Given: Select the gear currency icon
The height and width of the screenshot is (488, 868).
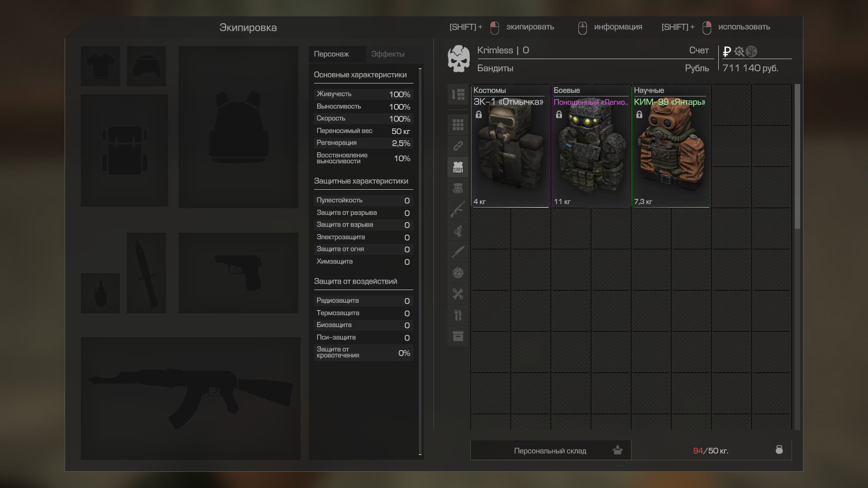Looking at the screenshot, I should tap(739, 52).
